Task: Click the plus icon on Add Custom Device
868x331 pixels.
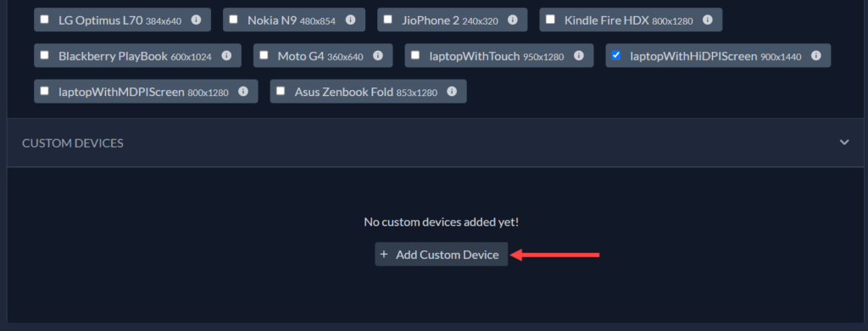Action: pyautogui.click(x=384, y=255)
